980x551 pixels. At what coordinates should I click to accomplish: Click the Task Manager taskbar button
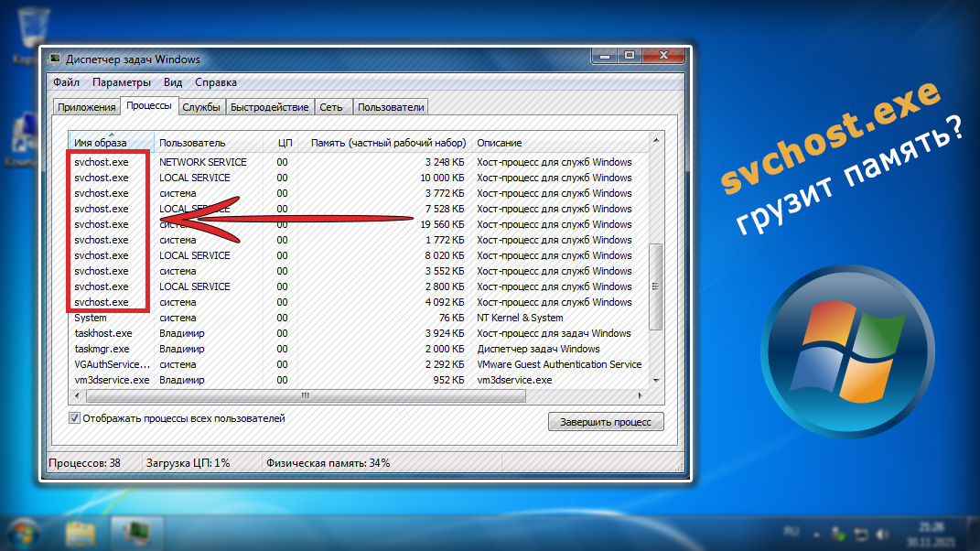coord(136,534)
